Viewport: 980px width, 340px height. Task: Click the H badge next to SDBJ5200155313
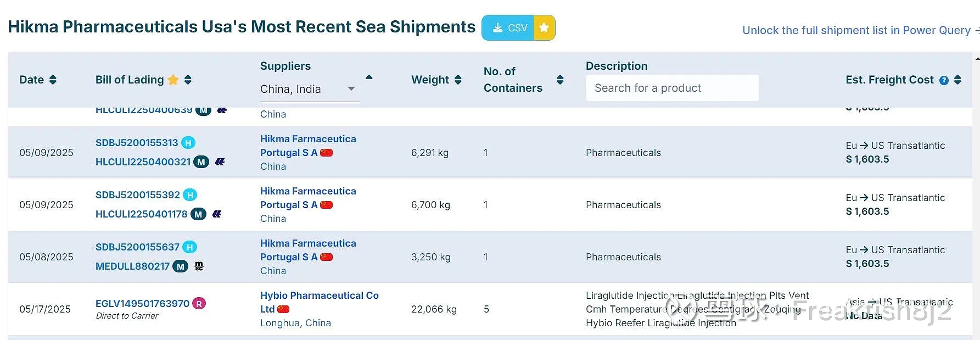point(188,143)
